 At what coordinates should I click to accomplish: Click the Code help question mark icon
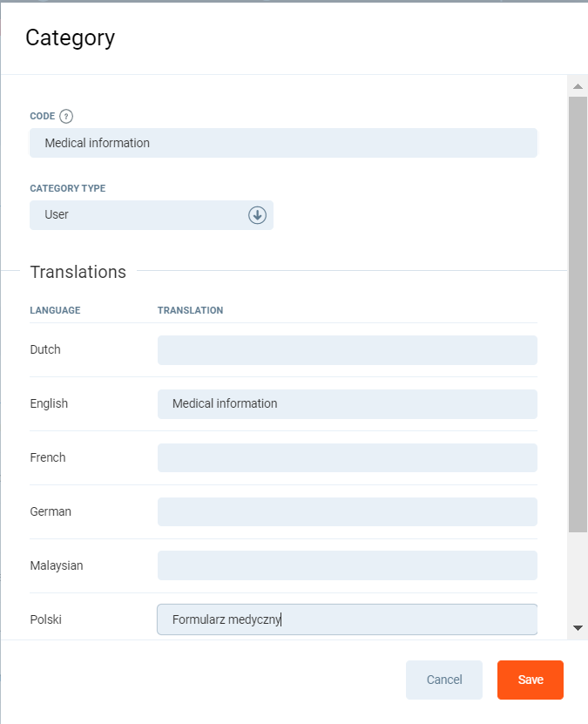[x=66, y=116]
